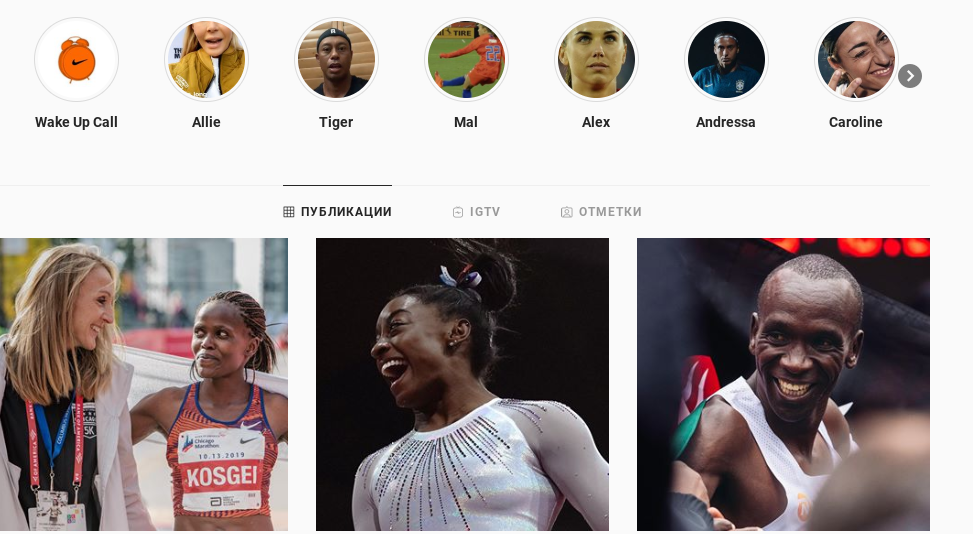Screen dimensions: 973x534
Task: Click the grid icon beside ПУБЛИКАЦИИ
Action: pyautogui.click(x=289, y=212)
